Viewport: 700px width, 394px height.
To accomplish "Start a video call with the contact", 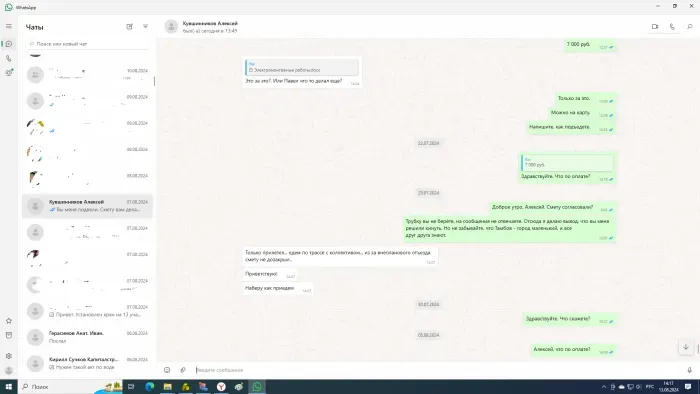I will click(x=655, y=27).
